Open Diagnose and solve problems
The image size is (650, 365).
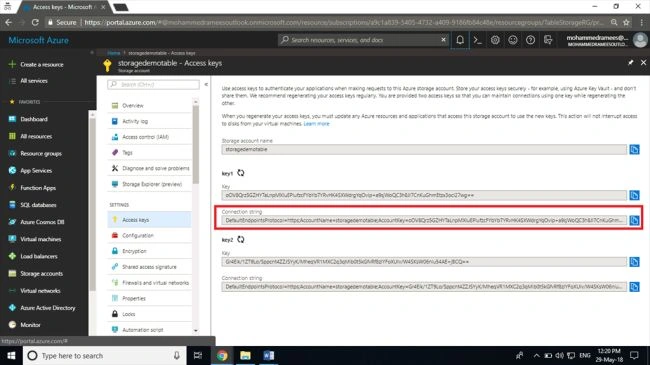(149, 168)
